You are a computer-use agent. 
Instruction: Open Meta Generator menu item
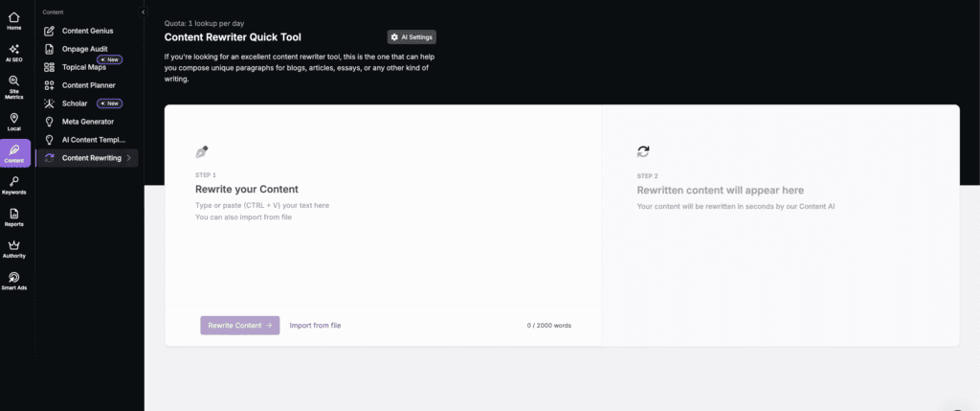point(87,122)
